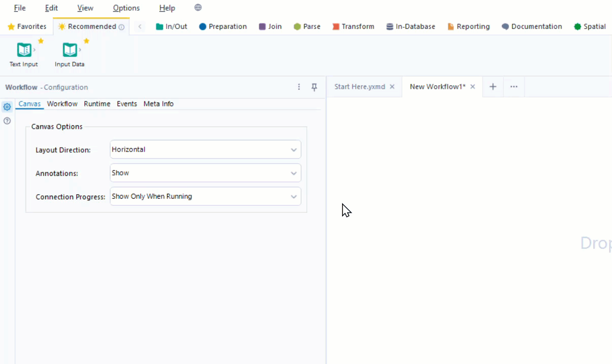Open Configuration panel options menu (three dots)
The image size is (612, 364).
(x=299, y=87)
